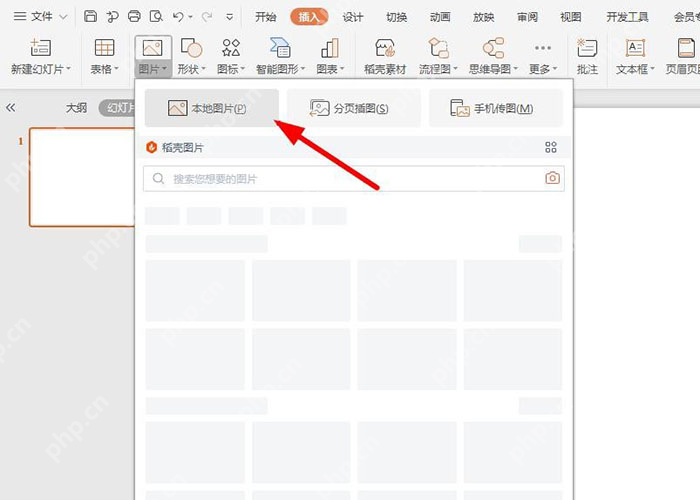Click the 表格 grid icon
700x500 pixels.
[104, 47]
